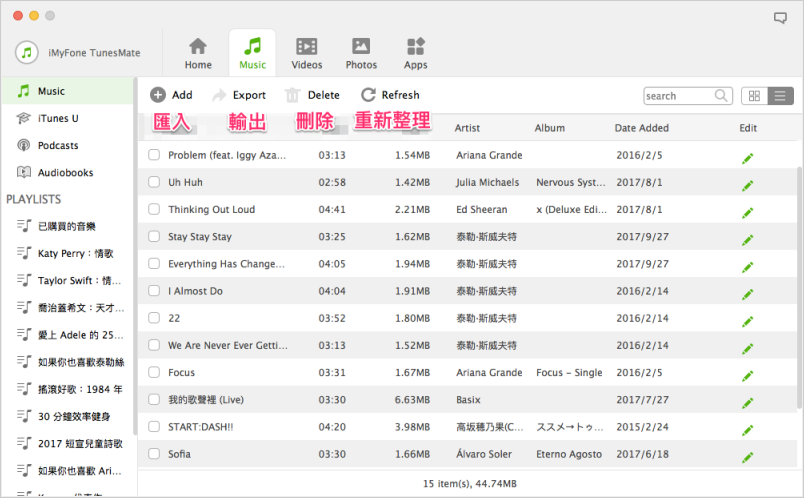
Task: Click the feedback chat icon
Action: click(x=780, y=18)
